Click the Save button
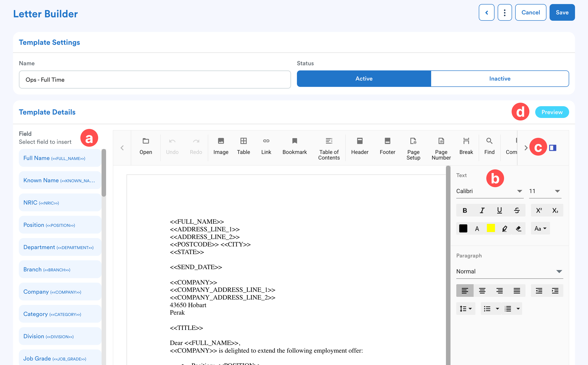The width and height of the screenshot is (588, 365). coord(562,12)
